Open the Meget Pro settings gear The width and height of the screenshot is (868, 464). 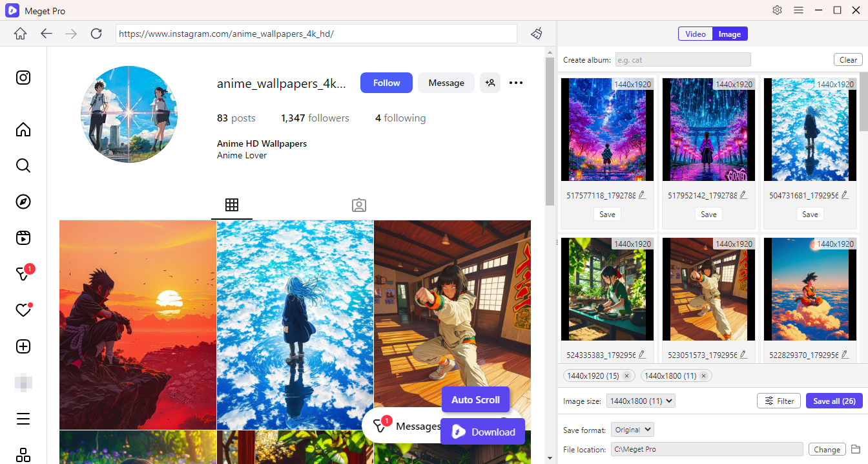point(777,10)
